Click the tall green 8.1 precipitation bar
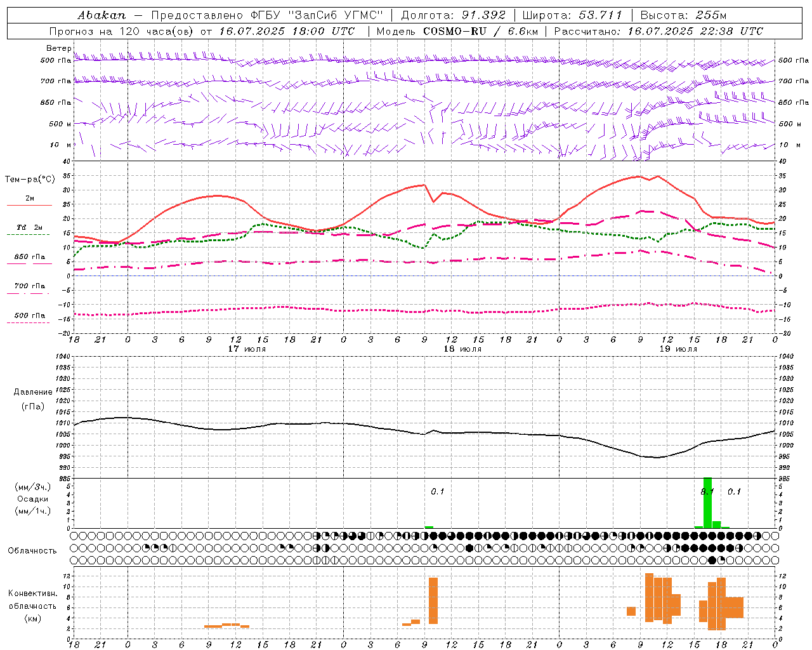Screen dimensions: 812x650 (708, 503)
